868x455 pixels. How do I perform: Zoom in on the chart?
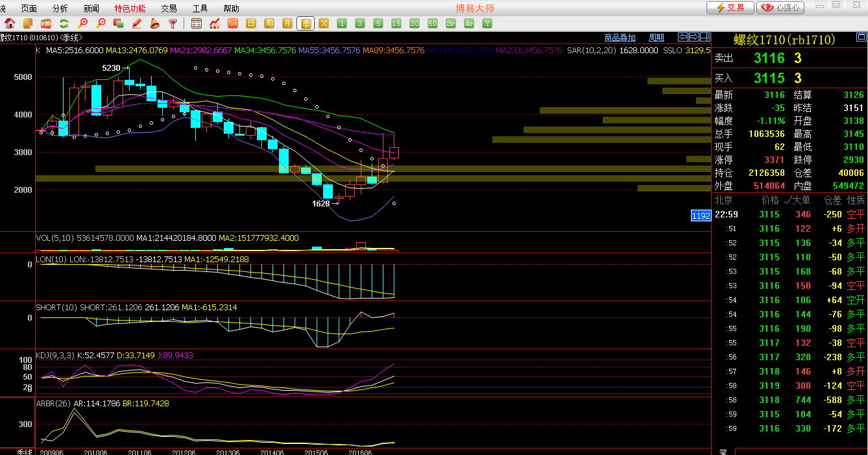pyautogui.click(x=82, y=23)
